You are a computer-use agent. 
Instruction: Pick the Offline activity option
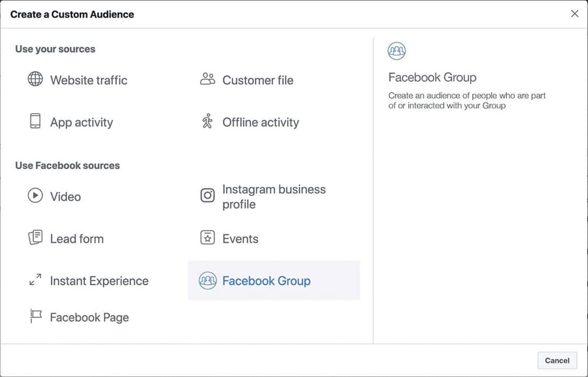click(260, 122)
